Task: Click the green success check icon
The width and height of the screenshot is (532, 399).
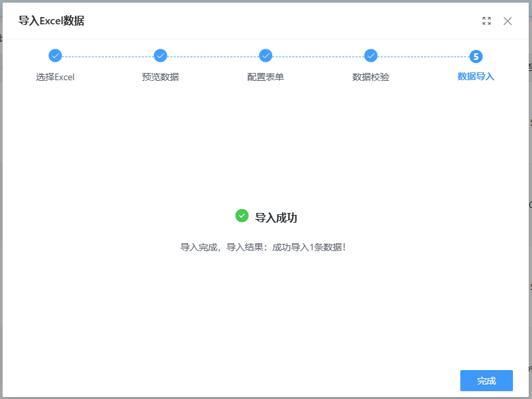Action: (x=242, y=216)
